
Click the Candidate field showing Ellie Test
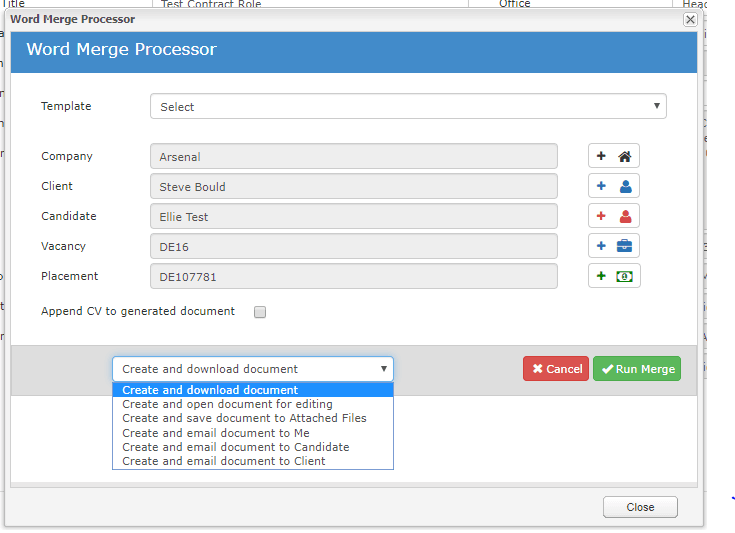pos(353,216)
